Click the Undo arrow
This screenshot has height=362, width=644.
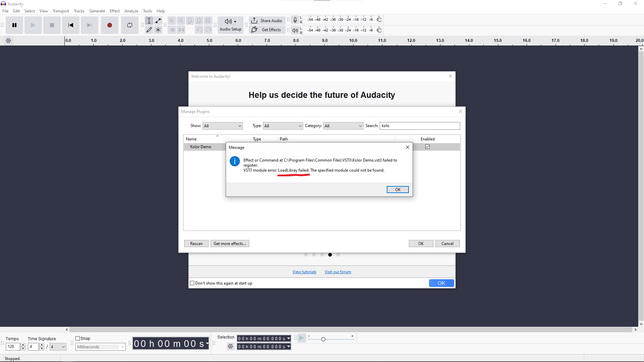[199, 30]
